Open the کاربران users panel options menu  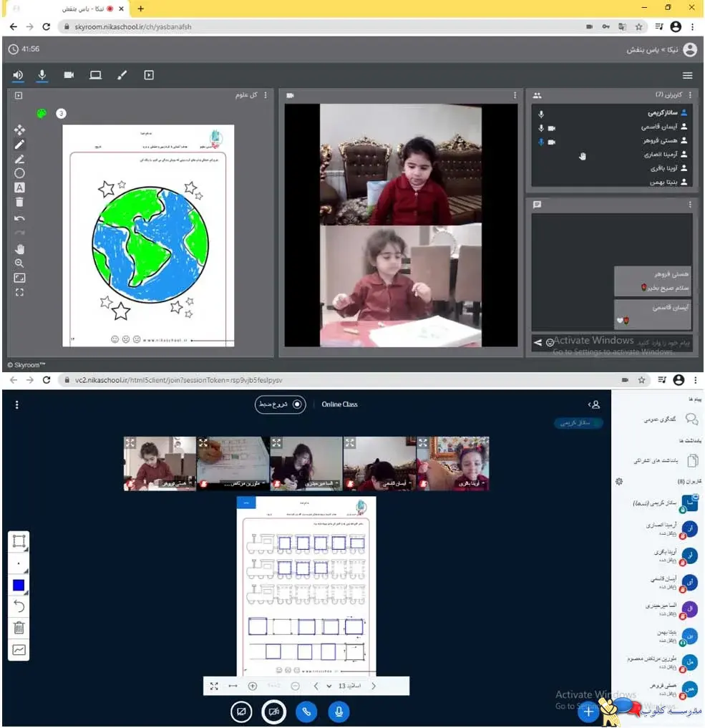pos(690,95)
